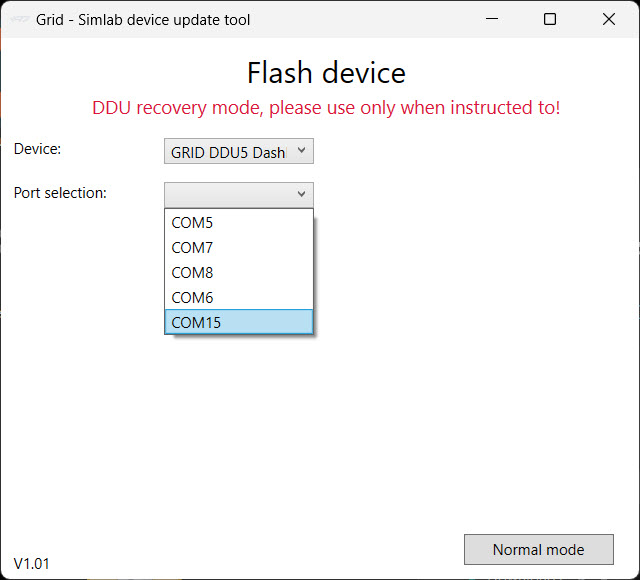
Task: Click the Flash device heading
Action: [326, 73]
